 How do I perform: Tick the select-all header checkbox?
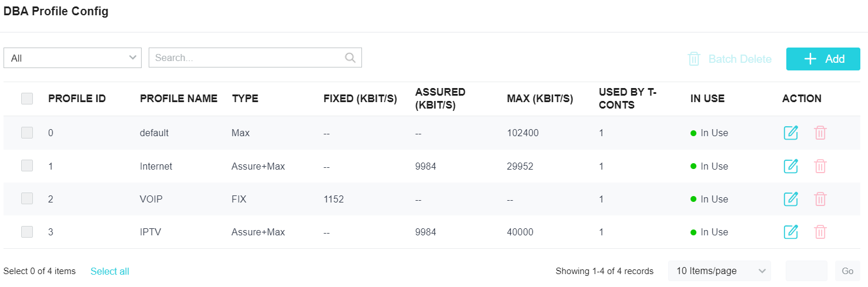[x=27, y=99]
